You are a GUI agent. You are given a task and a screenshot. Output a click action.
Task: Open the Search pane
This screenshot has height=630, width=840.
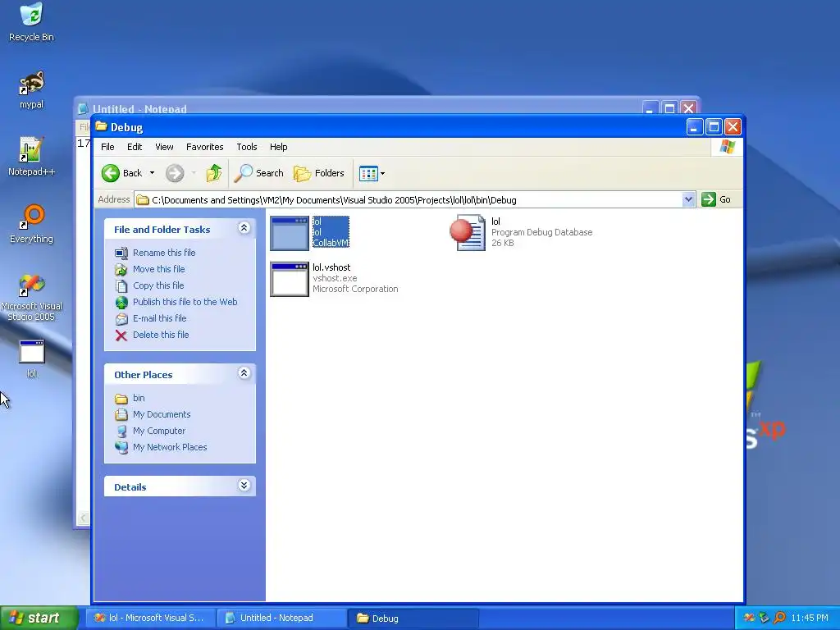pyautogui.click(x=260, y=173)
